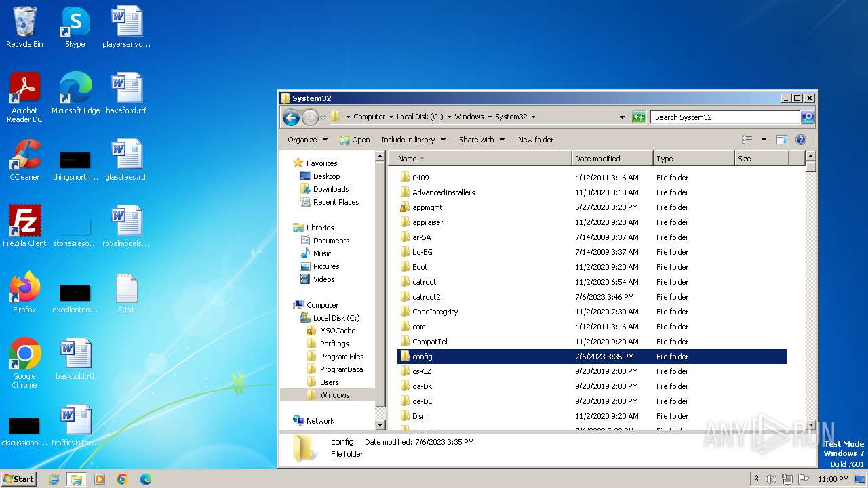868x488 pixels.
Task: Select Desktop under Favorites
Action: click(326, 176)
